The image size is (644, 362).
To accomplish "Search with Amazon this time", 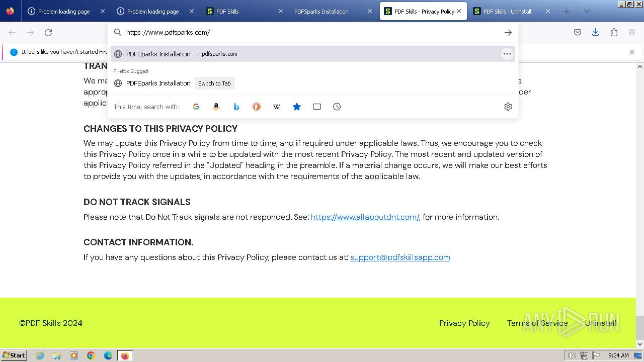I will coord(216,107).
